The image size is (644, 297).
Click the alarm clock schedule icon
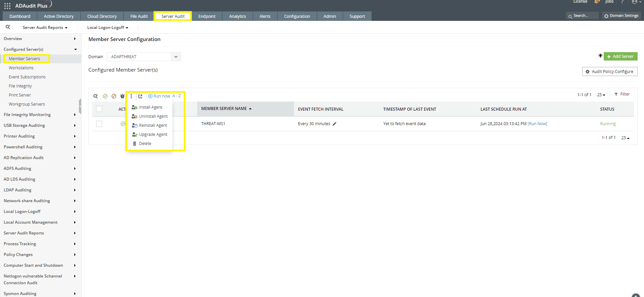click(122, 96)
